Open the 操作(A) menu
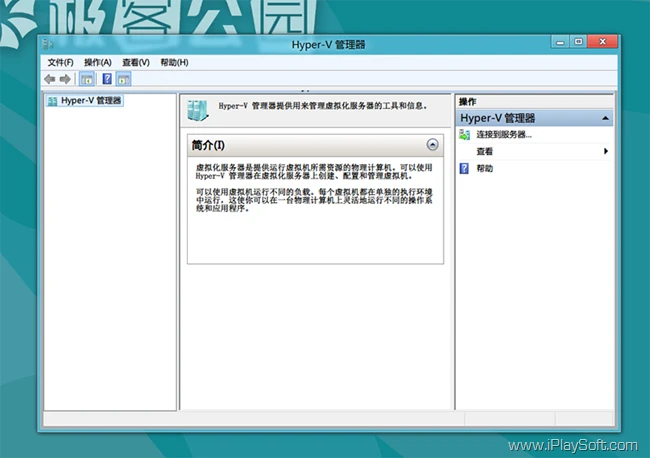The image size is (650, 458). click(x=98, y=63)
